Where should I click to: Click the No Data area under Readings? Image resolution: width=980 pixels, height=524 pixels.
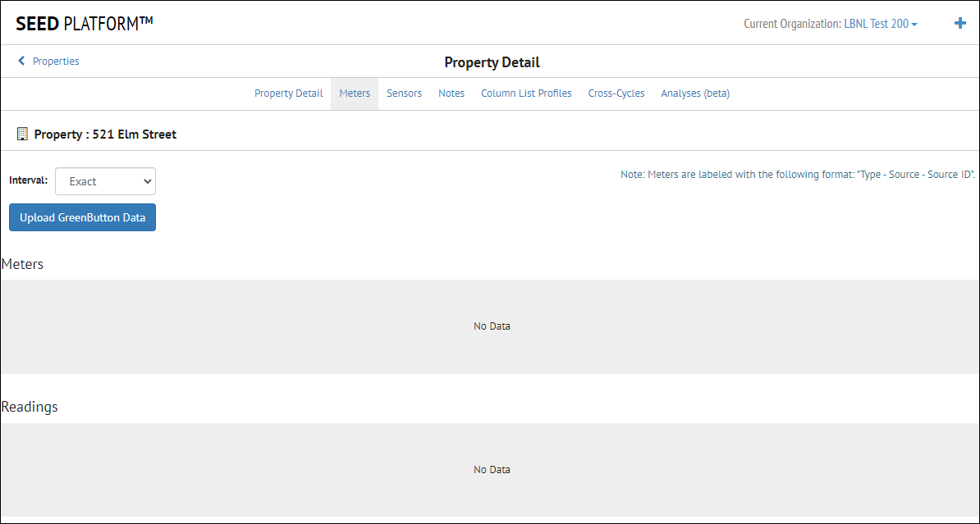pos(491,469)
